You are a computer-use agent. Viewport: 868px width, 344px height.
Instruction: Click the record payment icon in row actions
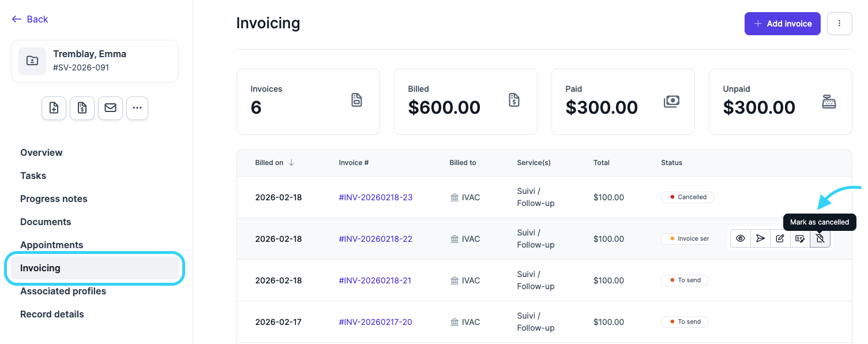pos(800,238)
